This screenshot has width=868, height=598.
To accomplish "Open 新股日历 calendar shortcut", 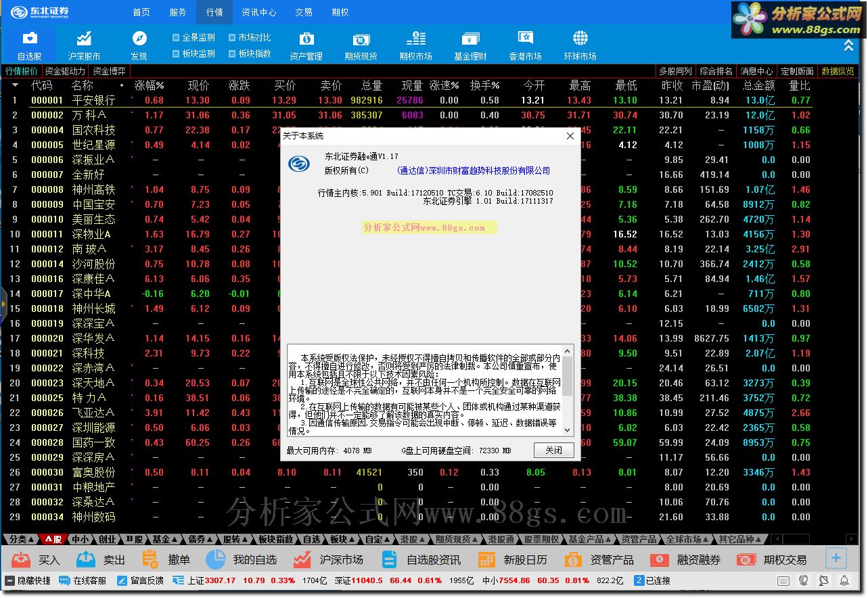I will point(512,559).
